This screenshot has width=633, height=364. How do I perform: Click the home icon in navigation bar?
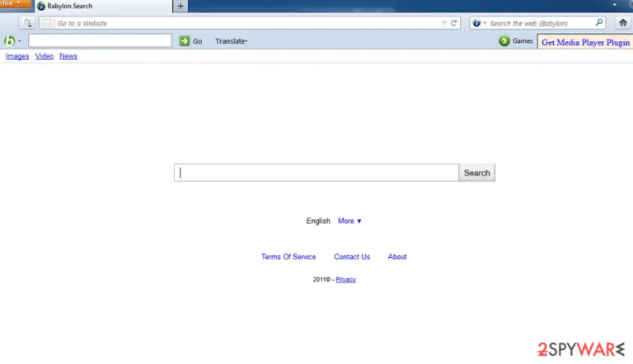[623, 23]
